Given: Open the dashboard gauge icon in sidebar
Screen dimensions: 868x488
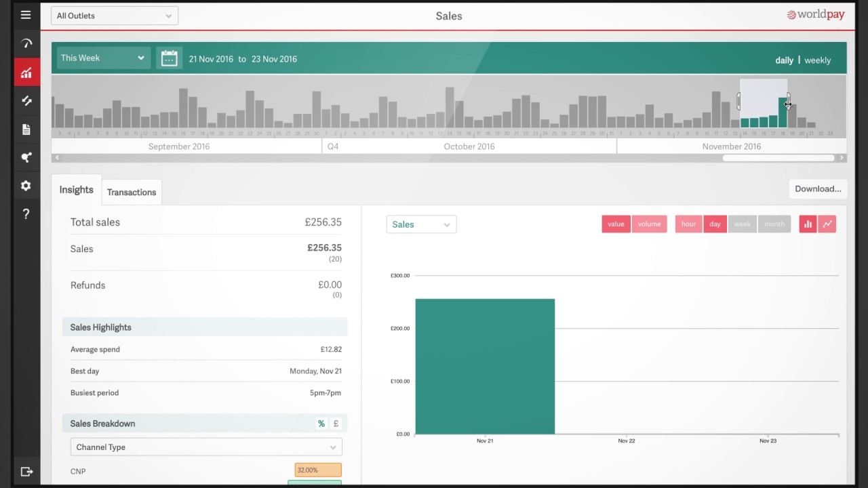Looking at the screenshot, I should 26,43.
